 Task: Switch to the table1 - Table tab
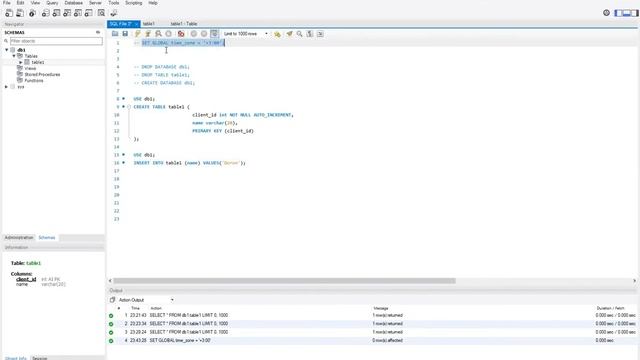(184, 24)
